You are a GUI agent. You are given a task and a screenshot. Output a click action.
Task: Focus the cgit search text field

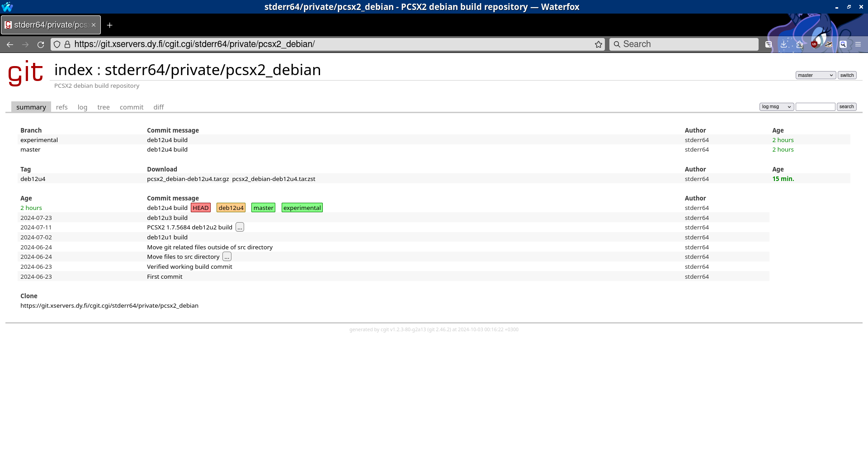(815, 107)
